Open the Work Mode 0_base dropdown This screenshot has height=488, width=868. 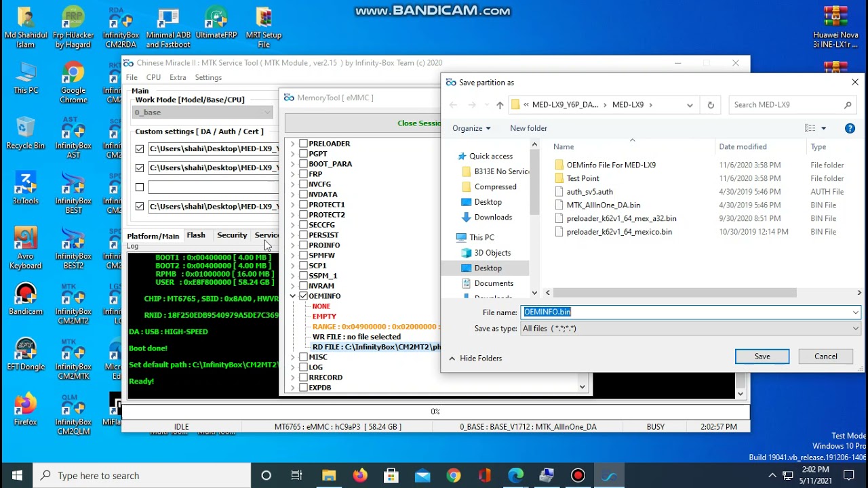pyautogui.click(x=203, y=113)
